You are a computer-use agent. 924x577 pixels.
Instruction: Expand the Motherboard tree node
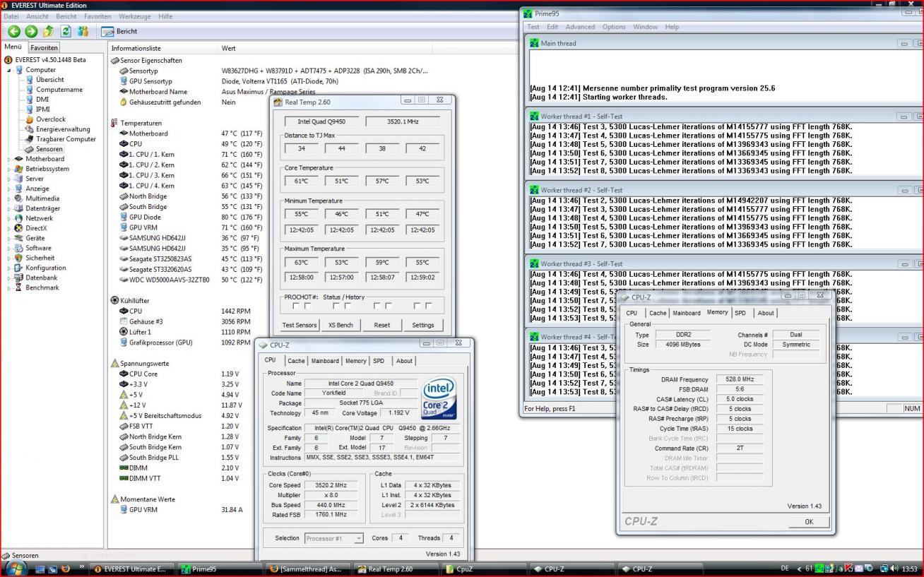pos(9,159)
